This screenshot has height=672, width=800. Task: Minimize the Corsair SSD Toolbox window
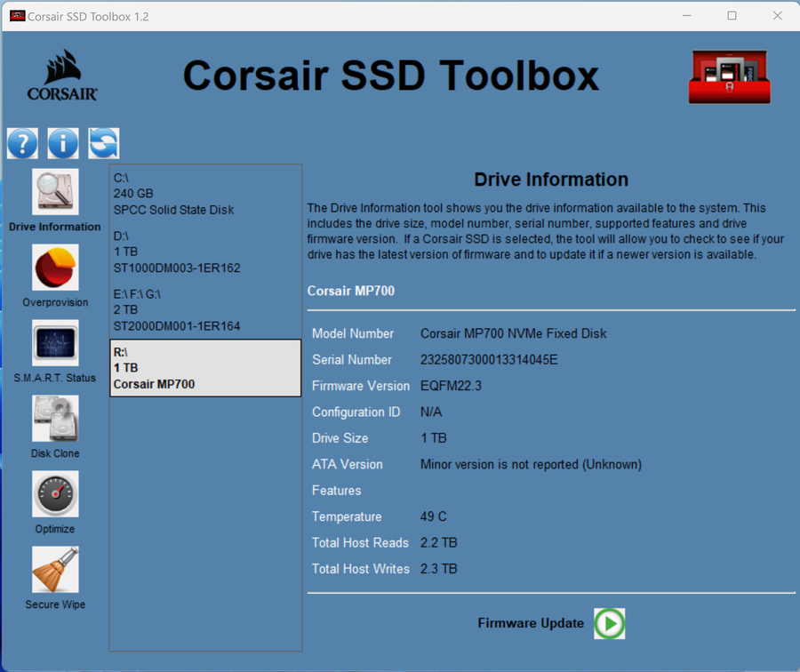687,16
